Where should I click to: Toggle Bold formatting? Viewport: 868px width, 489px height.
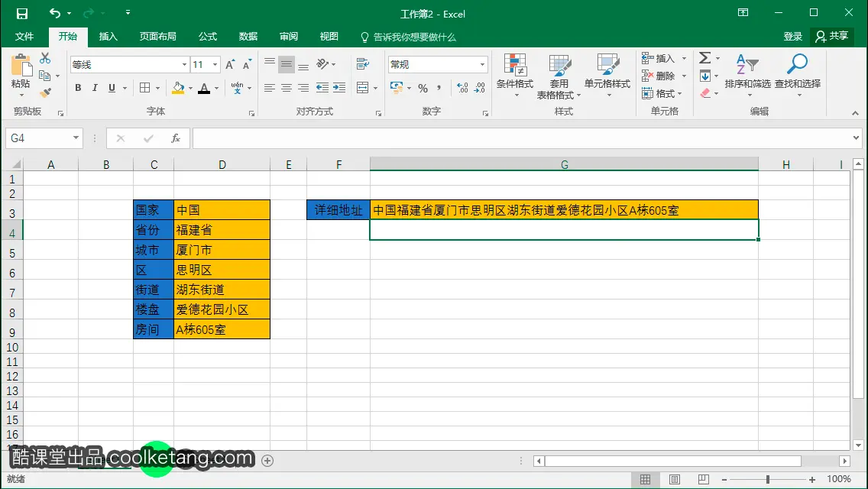click(x=78, y=88)
